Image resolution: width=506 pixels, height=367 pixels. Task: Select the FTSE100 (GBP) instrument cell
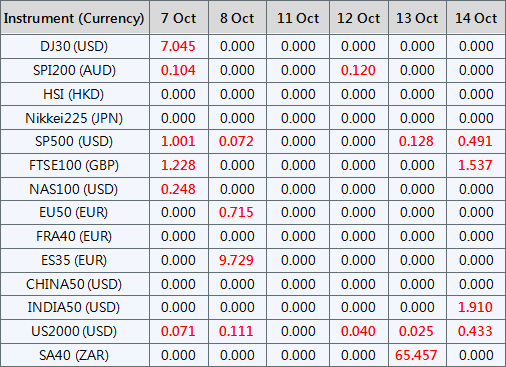[74, 165]
